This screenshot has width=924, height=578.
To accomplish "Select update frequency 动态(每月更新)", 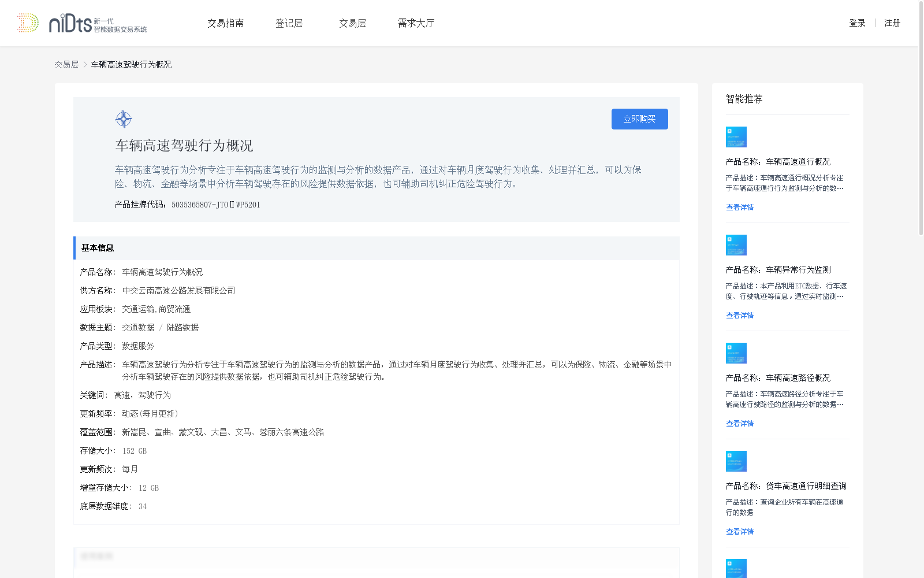I will pyautogui.click(x=151, y=414).
